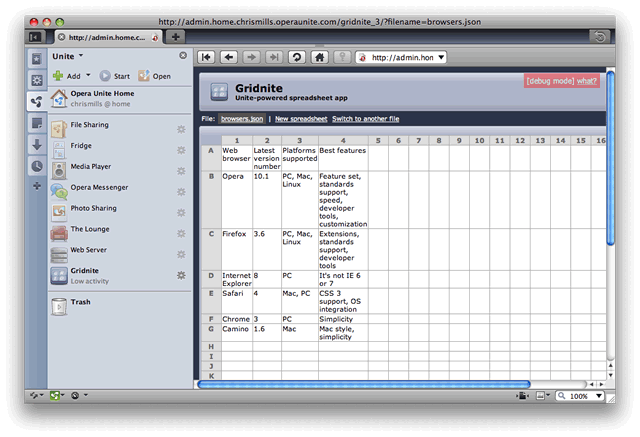Click the add panel plus icon

[37, 186]
